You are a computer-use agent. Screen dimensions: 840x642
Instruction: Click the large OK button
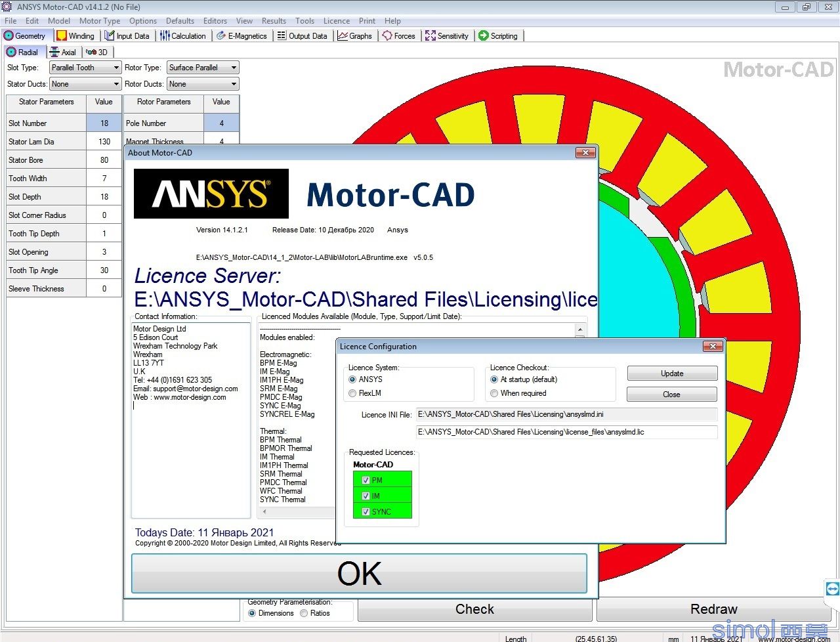(x=359, y=573)
